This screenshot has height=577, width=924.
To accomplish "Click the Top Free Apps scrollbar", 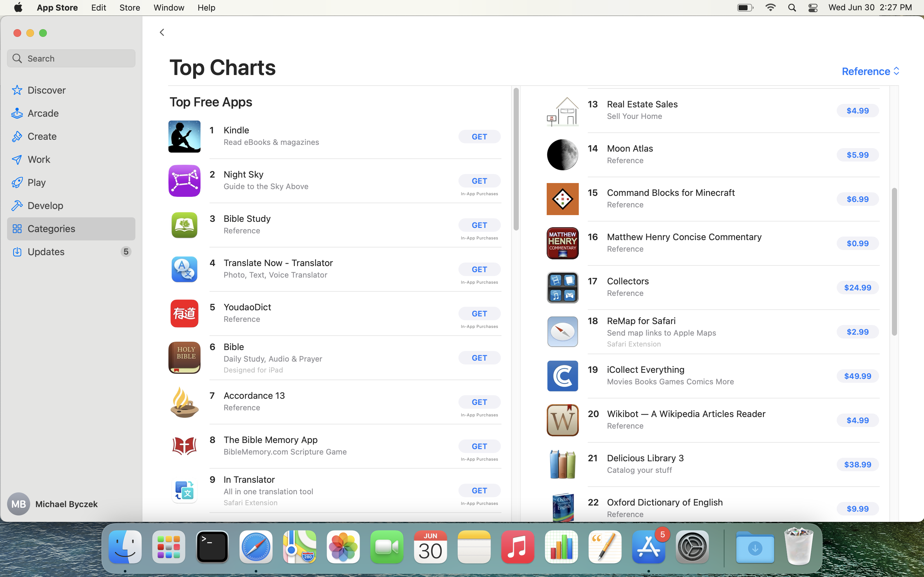I will tap(516, 159).
